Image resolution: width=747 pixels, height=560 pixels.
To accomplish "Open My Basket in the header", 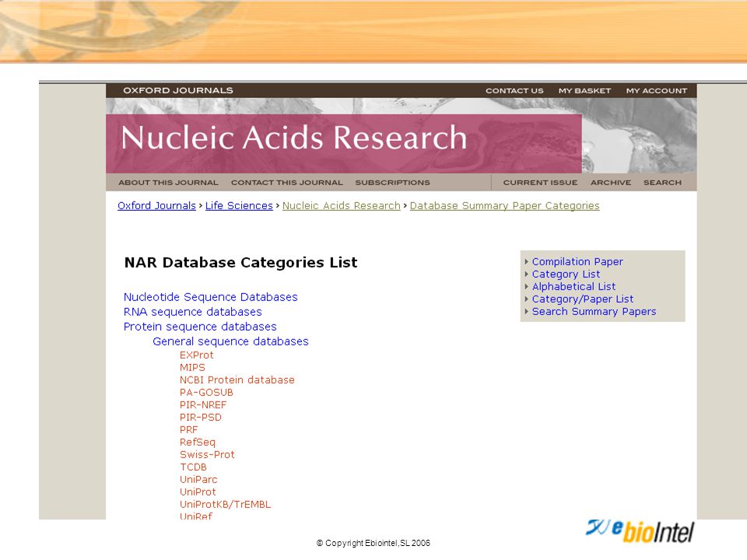I will (x=584, y=91).
